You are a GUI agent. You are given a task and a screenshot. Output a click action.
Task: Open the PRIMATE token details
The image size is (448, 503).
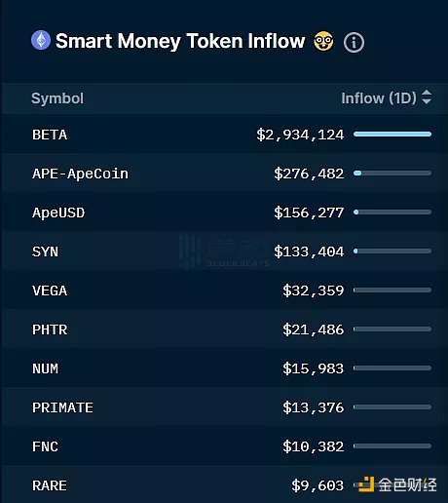62,407
